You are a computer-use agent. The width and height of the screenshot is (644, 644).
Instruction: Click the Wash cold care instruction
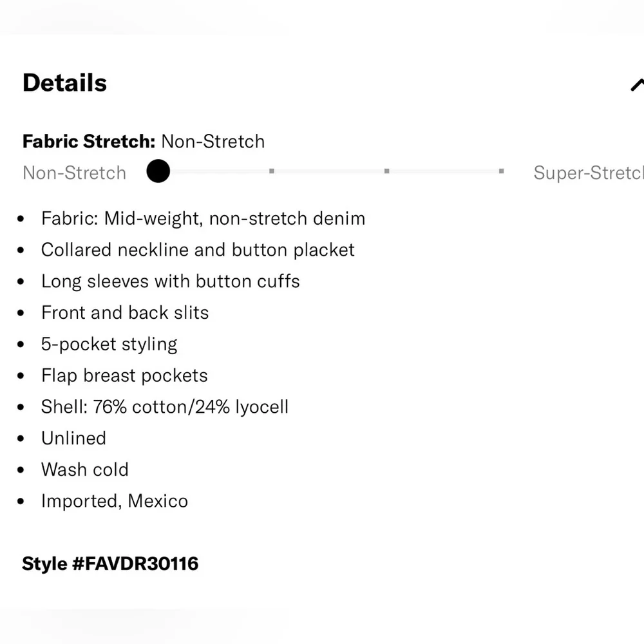pyautogui.click(x=84, y=469)
